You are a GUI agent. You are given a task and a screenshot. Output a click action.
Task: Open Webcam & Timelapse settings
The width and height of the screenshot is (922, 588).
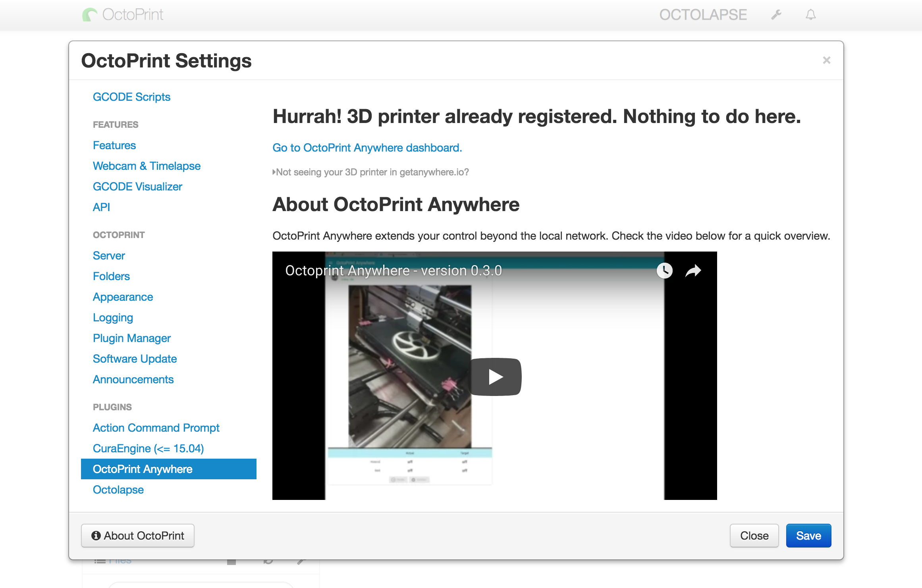click(147, 166)
